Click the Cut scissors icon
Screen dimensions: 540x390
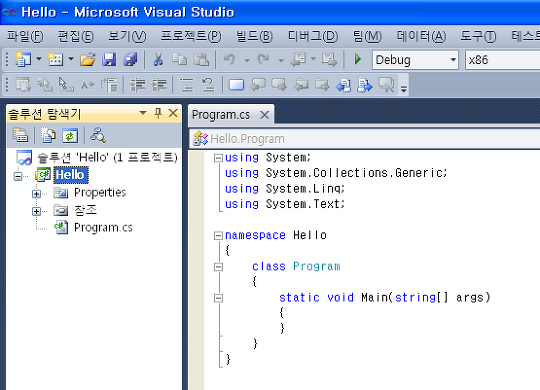point(158,60)
